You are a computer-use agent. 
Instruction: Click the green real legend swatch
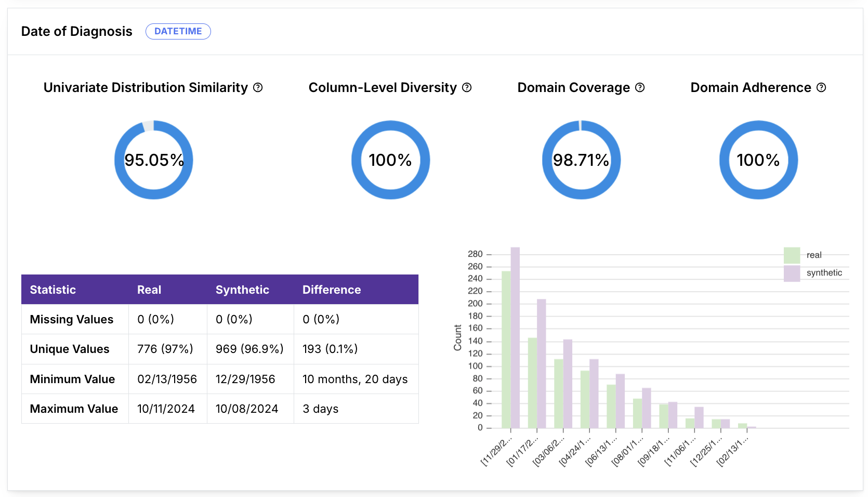[792, 255]
